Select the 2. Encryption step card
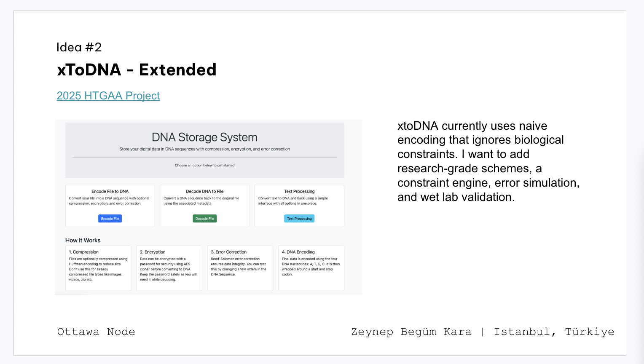Screen dimensions: 644x364 [x=169, y=268]
